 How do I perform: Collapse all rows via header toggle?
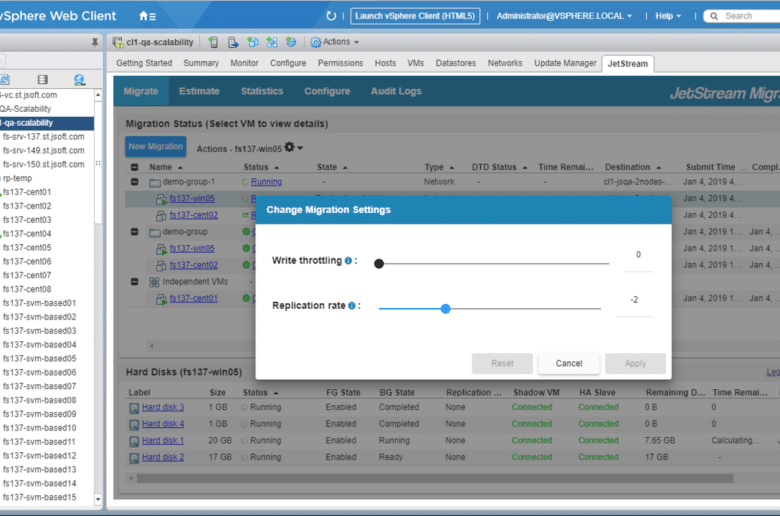click(134, 167)
